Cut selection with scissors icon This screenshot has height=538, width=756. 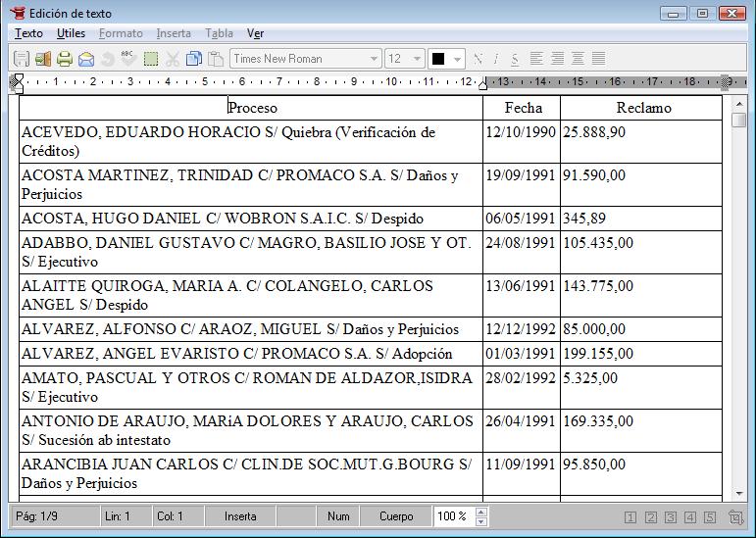point(173,59)
